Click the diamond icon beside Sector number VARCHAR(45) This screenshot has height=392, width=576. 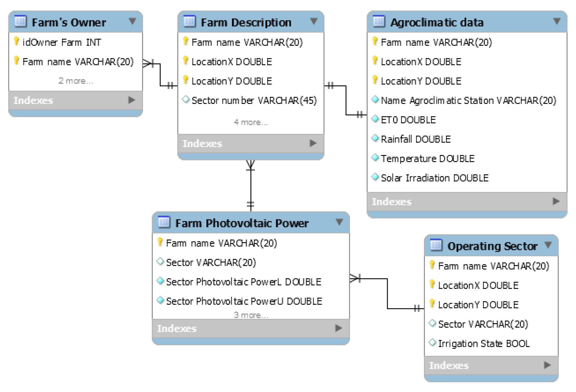point(186,100)
